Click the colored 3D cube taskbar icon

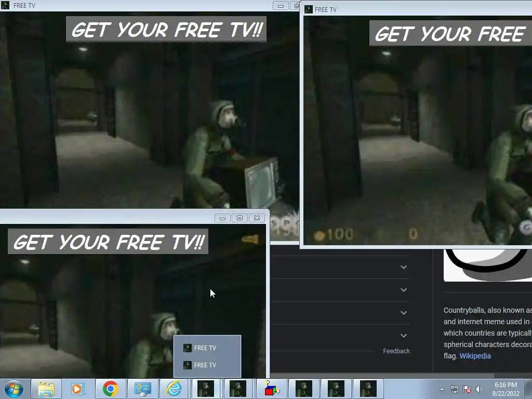[272, 389]
